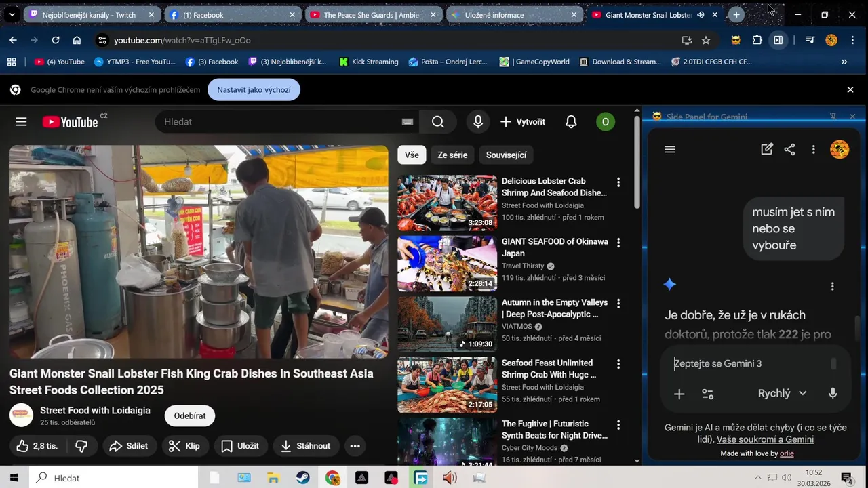Screen dimensions: 868x488
Task: Open options for The Fugitive video
Action: pyautogui.click(x=618, y=425)
